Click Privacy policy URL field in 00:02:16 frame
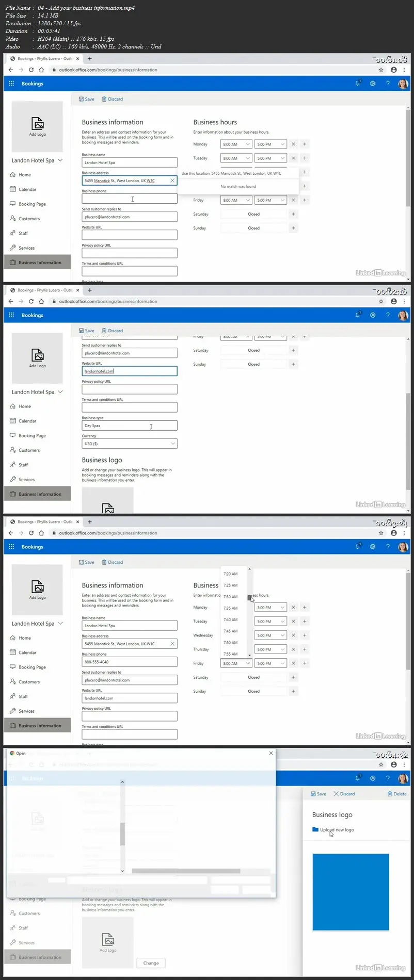The width and height of the screenshot is (414, 980). (130, 389)
